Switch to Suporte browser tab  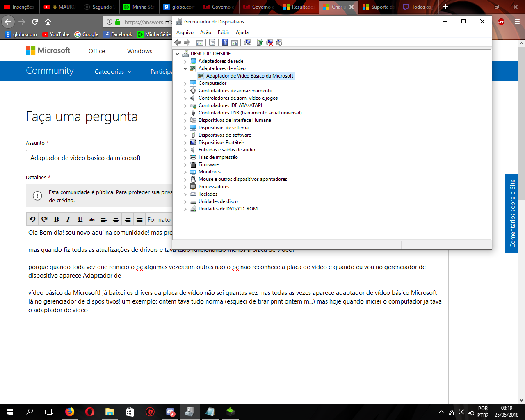pos(378,7)
